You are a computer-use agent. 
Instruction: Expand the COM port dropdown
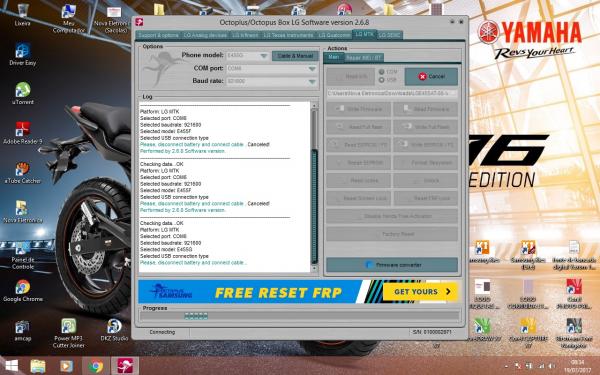(312, 68)
